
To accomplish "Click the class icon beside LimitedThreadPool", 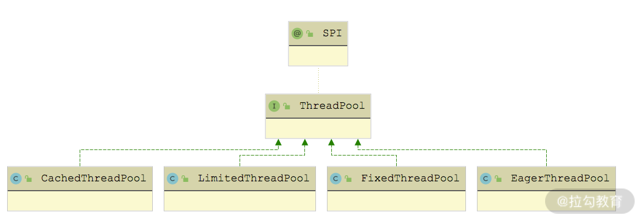I will pos(173,179).
